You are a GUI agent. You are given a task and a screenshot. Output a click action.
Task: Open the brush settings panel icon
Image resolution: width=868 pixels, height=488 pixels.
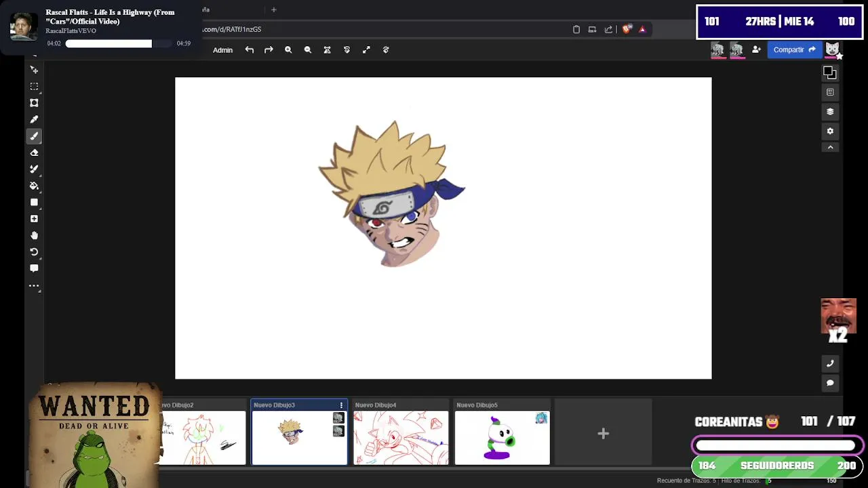point(830,92)
